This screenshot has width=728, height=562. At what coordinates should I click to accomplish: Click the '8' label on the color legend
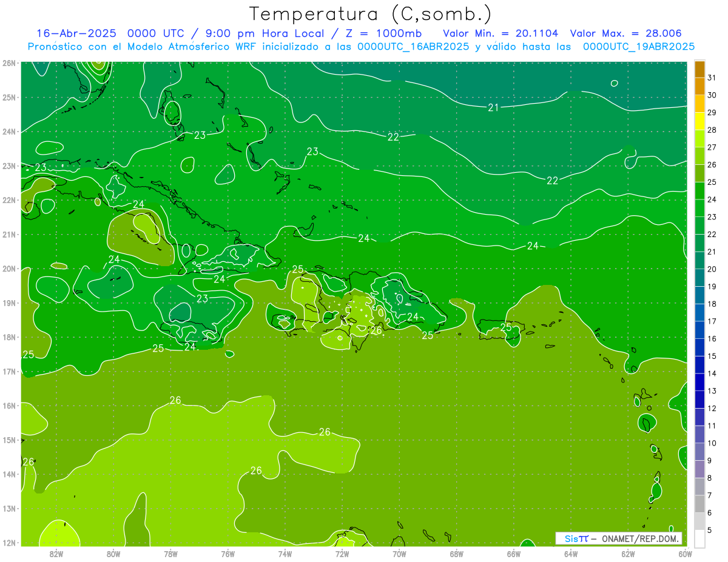(710, 478)
